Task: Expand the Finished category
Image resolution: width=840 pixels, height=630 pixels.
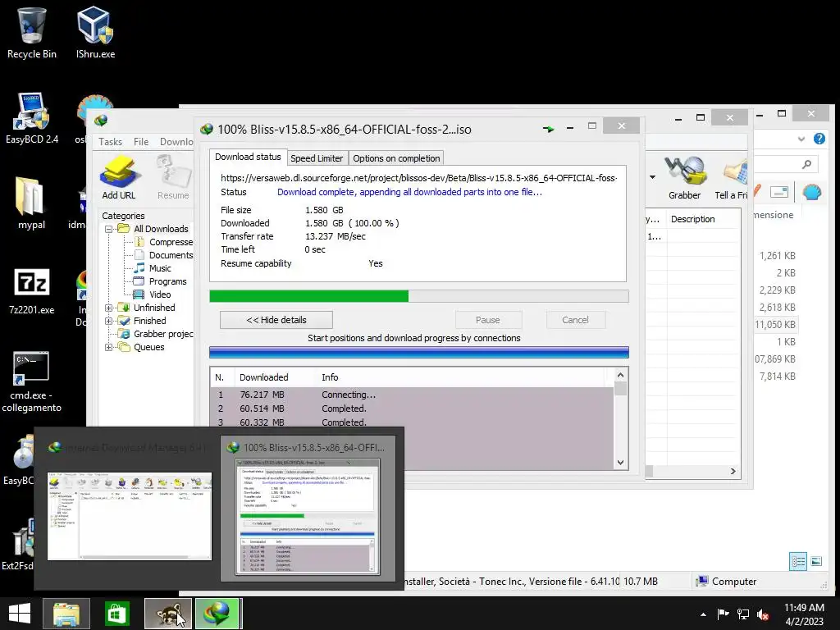Action: pyautogui.click(x=109, y=321)
